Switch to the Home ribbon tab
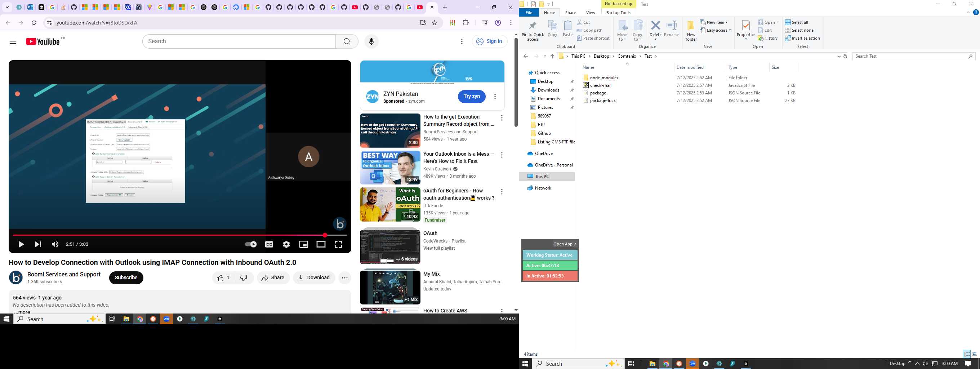Image resolution: width=980 pixels, height=369 pixels. (x=549, y=13)
